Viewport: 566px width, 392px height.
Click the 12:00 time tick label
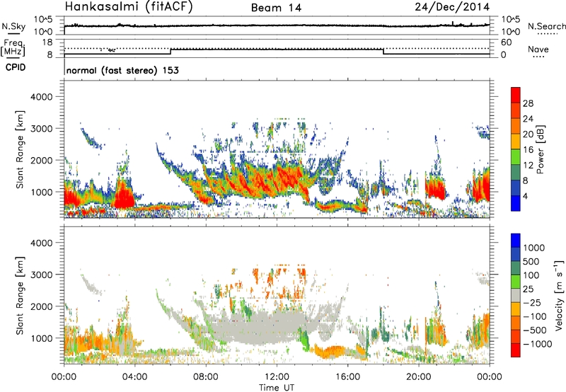[277, 377]
